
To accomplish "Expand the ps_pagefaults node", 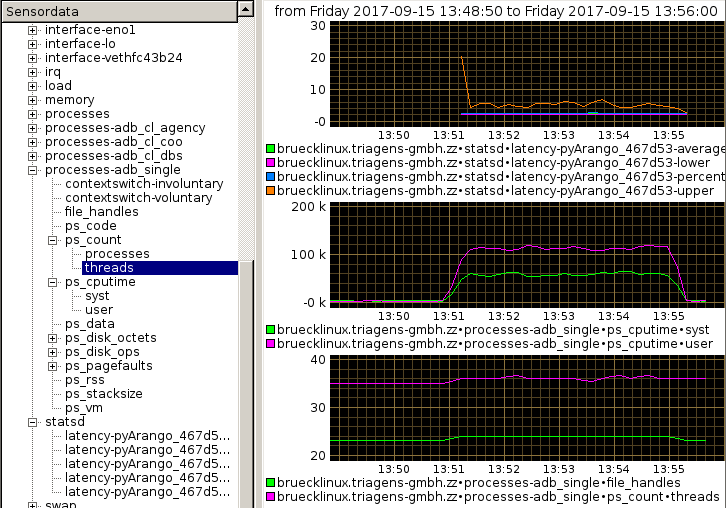I will (52, 366).
